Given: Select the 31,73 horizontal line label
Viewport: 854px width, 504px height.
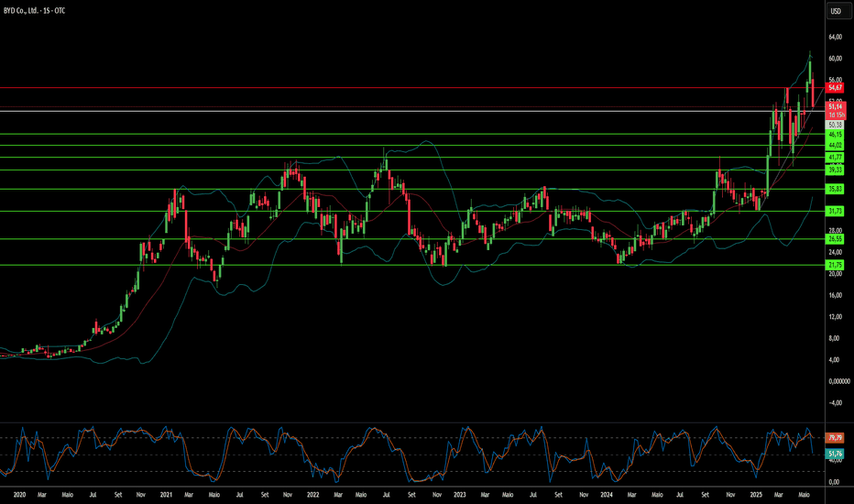Looking at the screenshot, I should tap(835, 211).
